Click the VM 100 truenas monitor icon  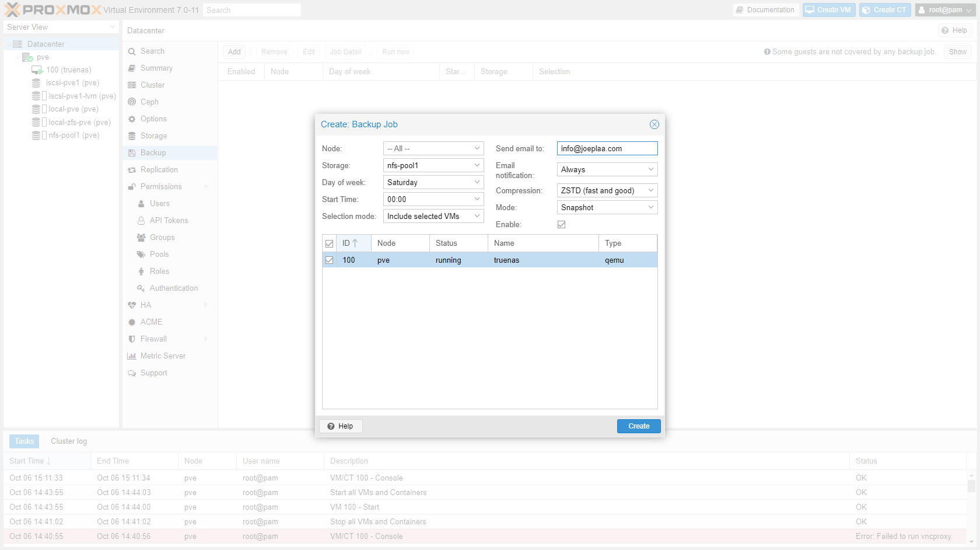click(x=37, y=70)
